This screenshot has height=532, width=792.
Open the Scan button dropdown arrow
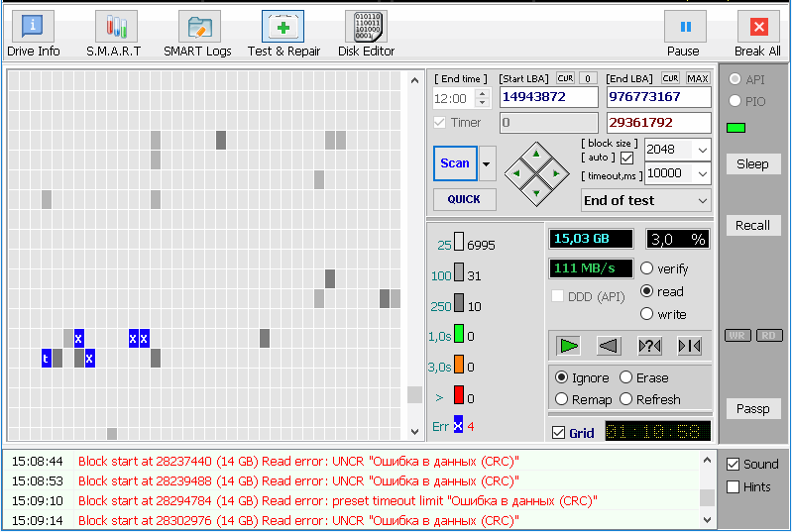pos(487,163)
